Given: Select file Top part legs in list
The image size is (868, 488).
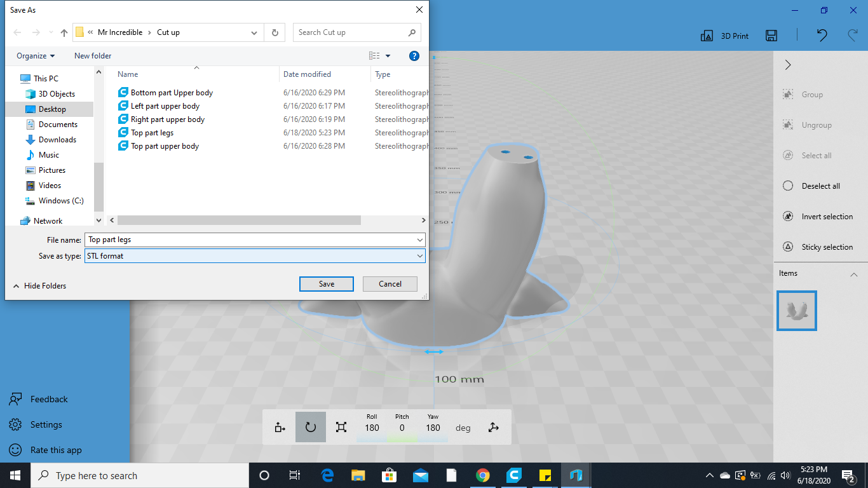Looking at the screenshot, I should 152,133.
